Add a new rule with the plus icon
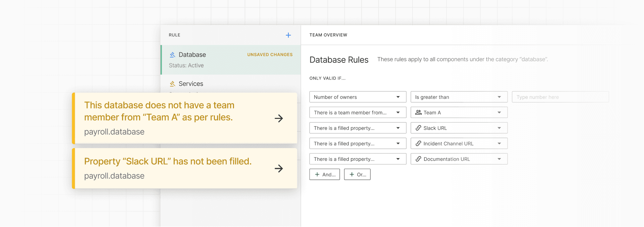This screenshot has height=227, width=644. pyautogui.click(x=288, y=35)
